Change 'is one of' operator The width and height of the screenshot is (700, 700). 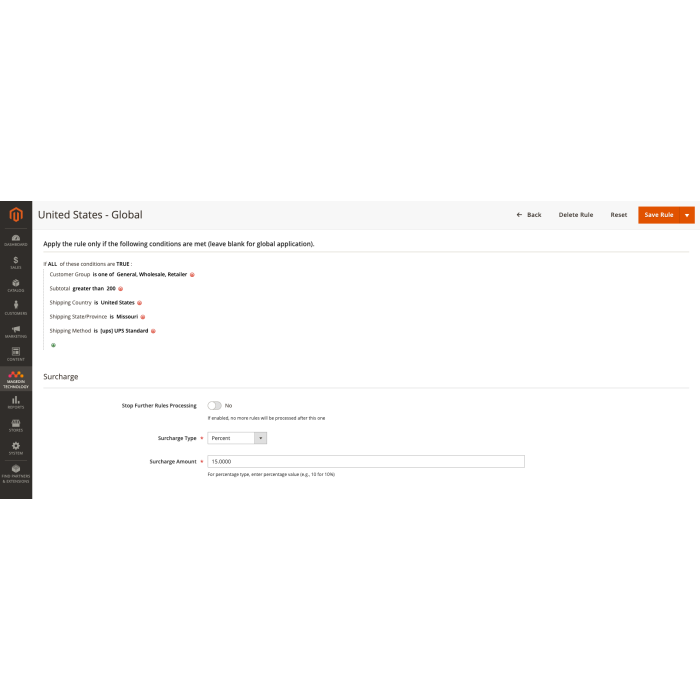tap(104, 274)
